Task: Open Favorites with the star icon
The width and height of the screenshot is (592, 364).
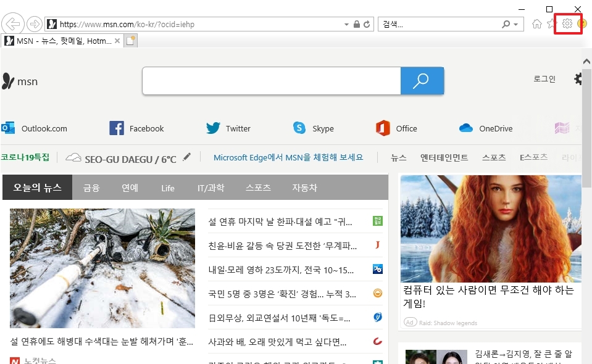Action: point(552,24)
